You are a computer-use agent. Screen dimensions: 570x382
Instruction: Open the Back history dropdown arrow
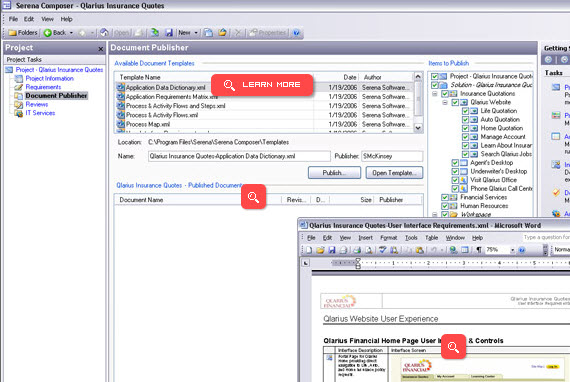pyautogui.click(x=71, y=33)
